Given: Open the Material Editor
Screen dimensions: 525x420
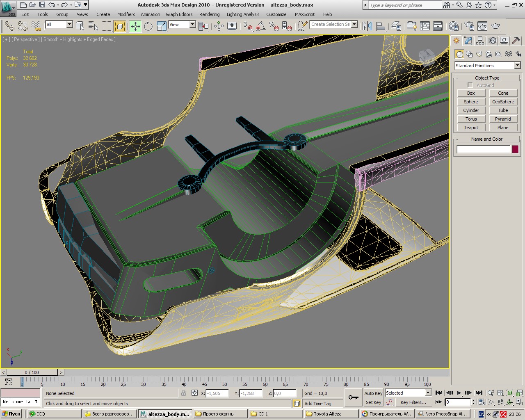Looking at the screenshot, I should click(x=453, y=26).
